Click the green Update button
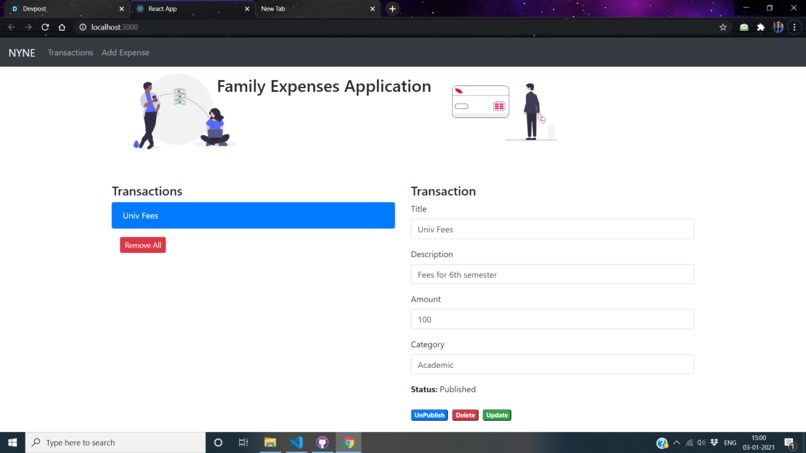Screen dimensions: 806x453 point(497,415)
